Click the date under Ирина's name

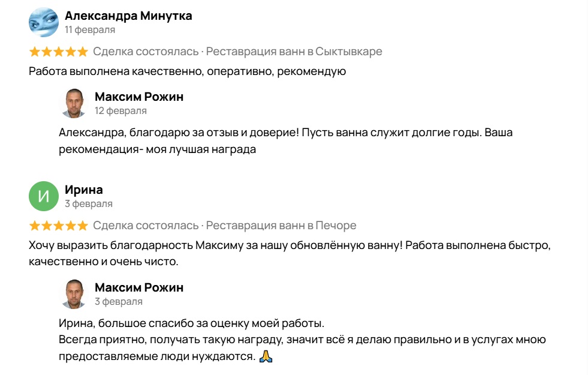[x=89, y=203]
